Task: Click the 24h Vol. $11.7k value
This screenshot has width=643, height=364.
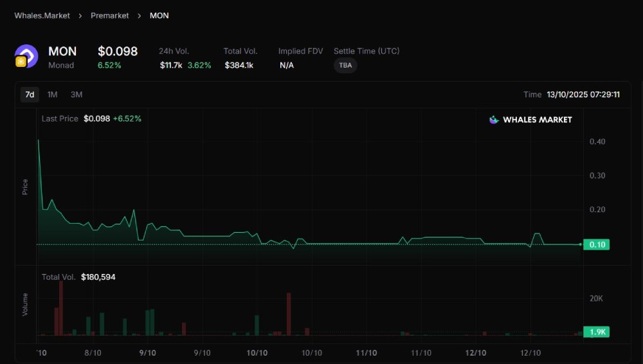Action: click(x=170, y=66)
